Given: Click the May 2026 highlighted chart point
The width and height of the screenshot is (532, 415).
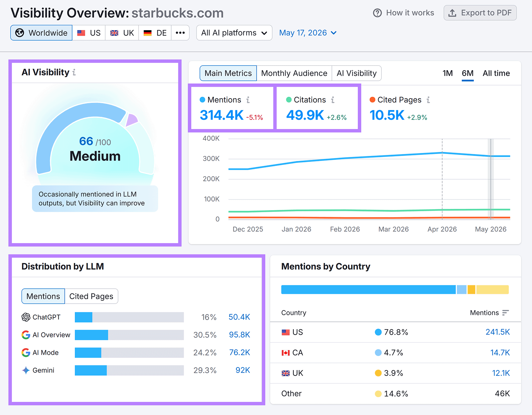Looking at the screenshot, I should pyautogui.click(x=490, y=156).
